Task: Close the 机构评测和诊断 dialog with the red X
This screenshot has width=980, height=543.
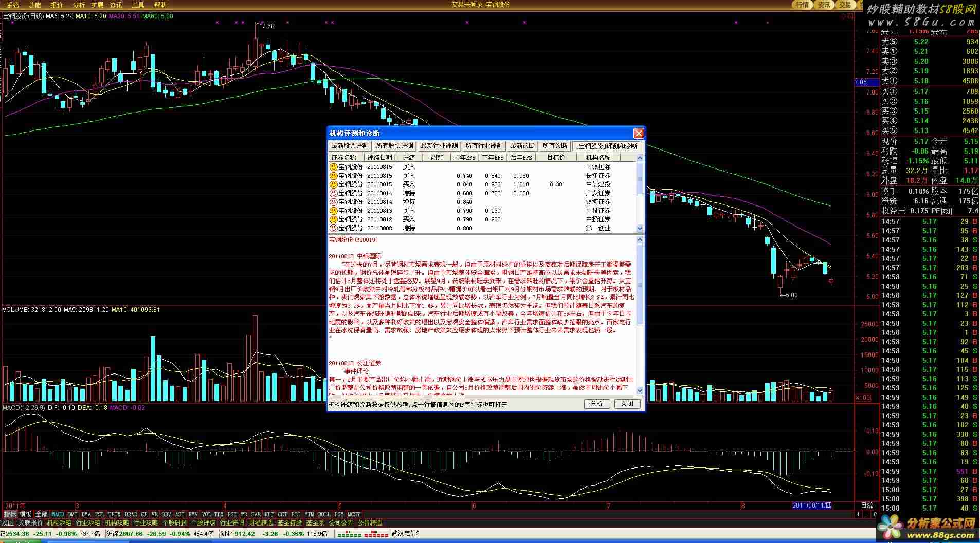Action: (639, 133)
